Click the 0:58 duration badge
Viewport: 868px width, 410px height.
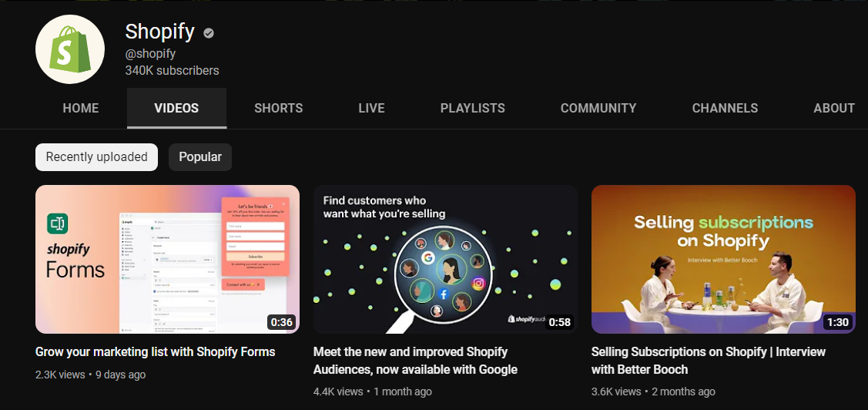tap(559, 322)
